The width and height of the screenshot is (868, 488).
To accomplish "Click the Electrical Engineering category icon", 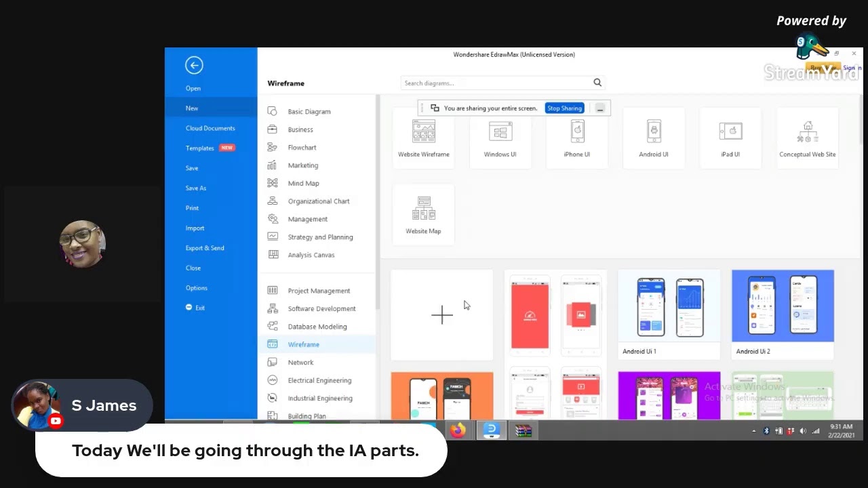I will point(273,380).
